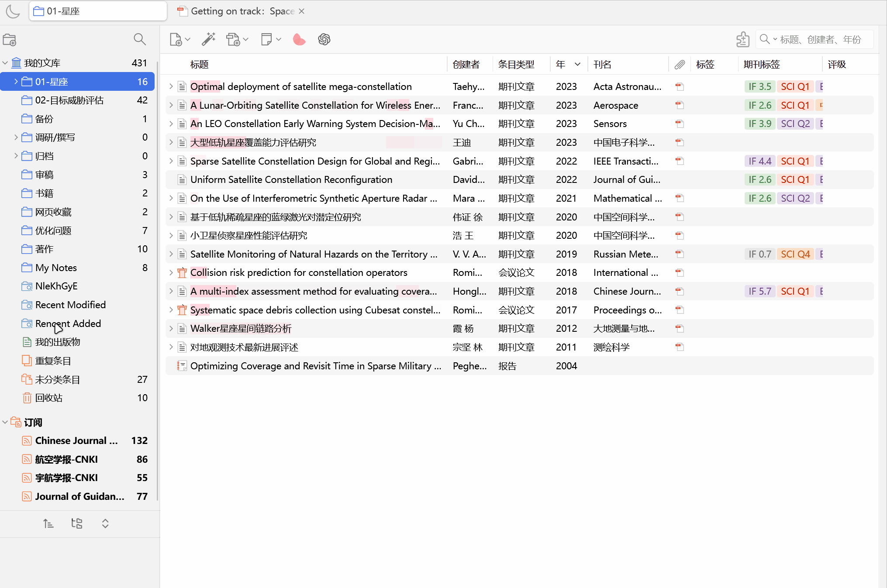Click the IF 3.5 colored tag
This screenshot has width=887, height=588.
click(759, 86)
